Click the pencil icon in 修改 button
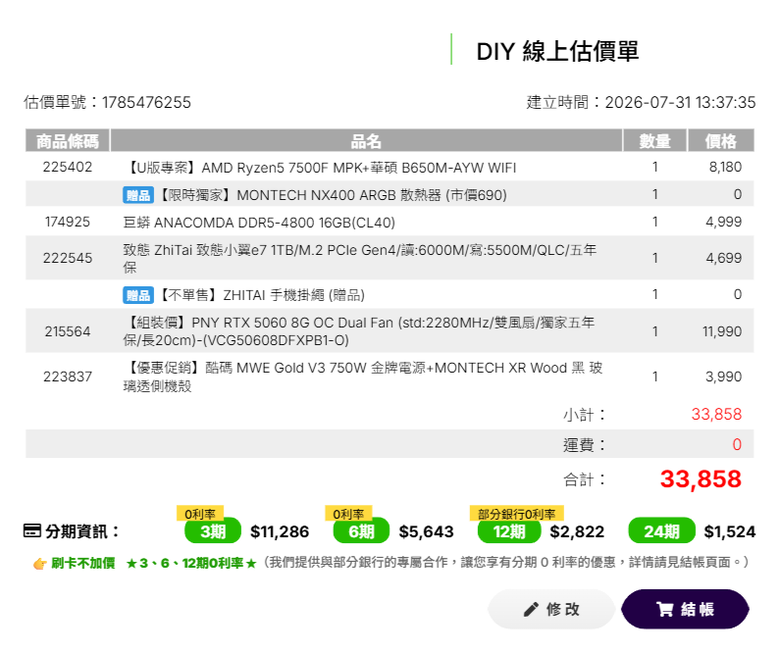780x653 pixels. [531, 609]
